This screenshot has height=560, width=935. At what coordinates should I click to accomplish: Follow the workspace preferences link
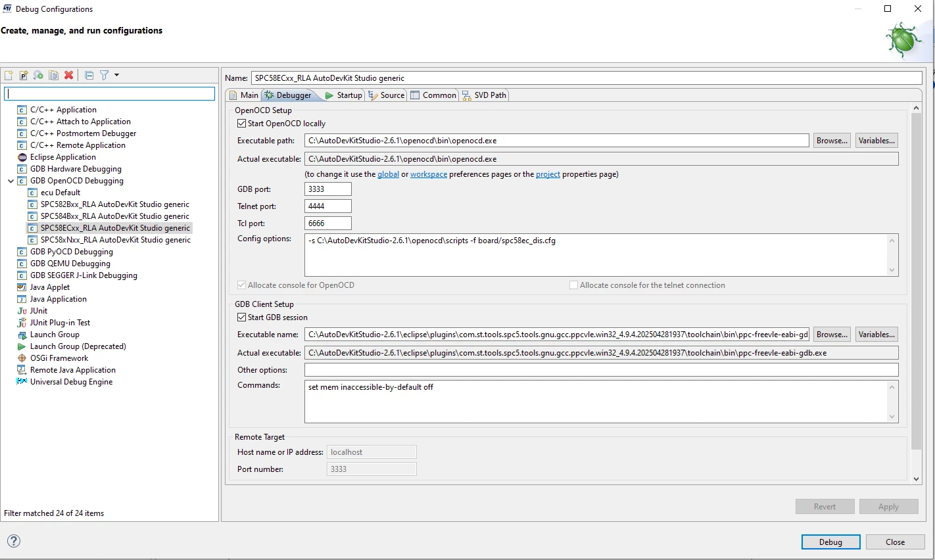click(x=429, y=174)
